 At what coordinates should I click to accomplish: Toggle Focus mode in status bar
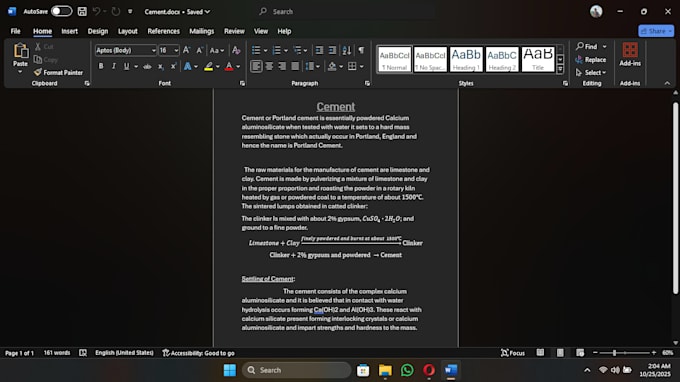513,353
